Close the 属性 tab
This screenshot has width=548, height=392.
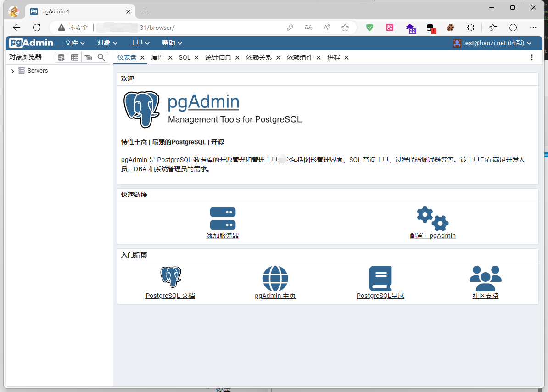coord(170,57)
